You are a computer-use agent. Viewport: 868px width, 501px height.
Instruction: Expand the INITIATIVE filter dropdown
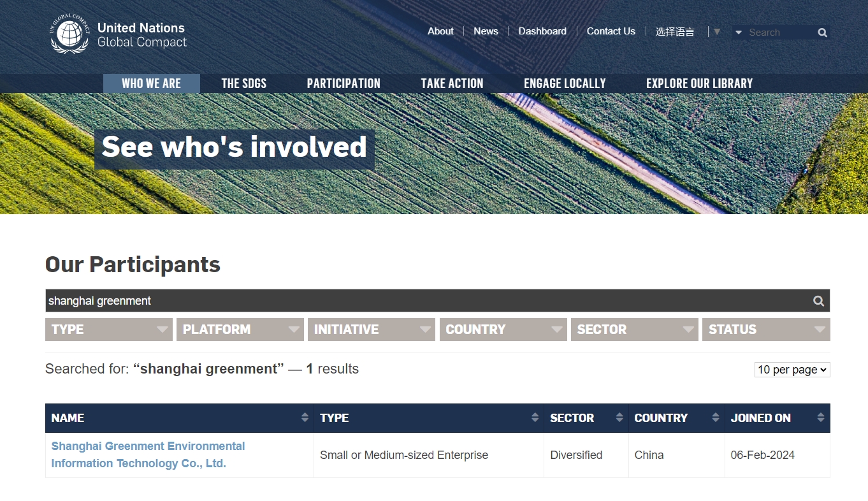372,330
